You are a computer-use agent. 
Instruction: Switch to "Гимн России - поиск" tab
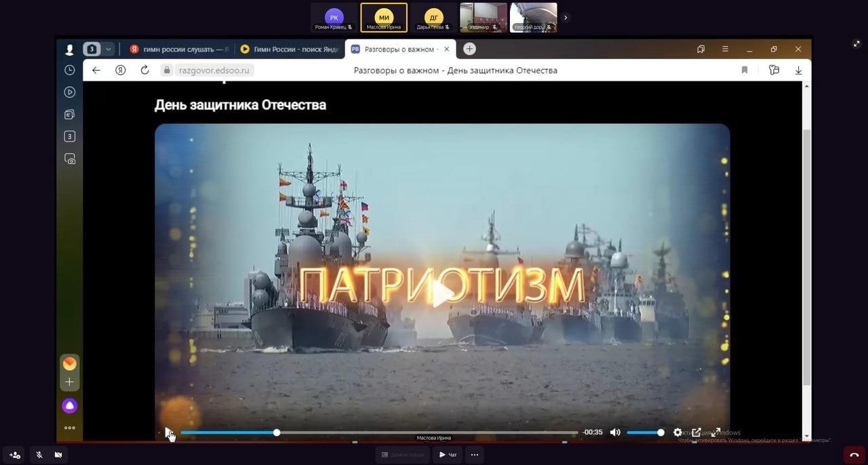(288, 49)
